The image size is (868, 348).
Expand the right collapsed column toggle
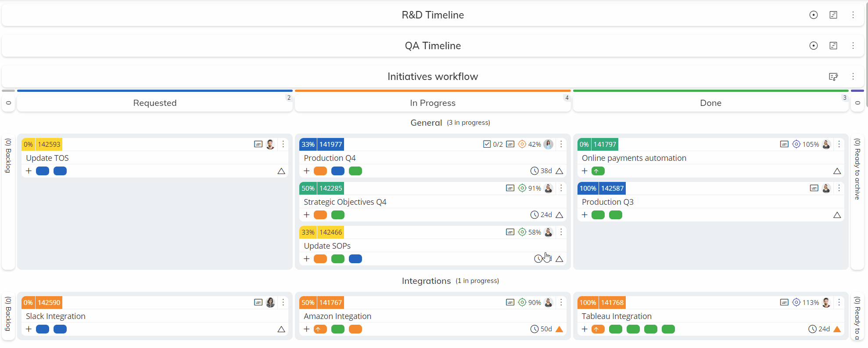857,103
